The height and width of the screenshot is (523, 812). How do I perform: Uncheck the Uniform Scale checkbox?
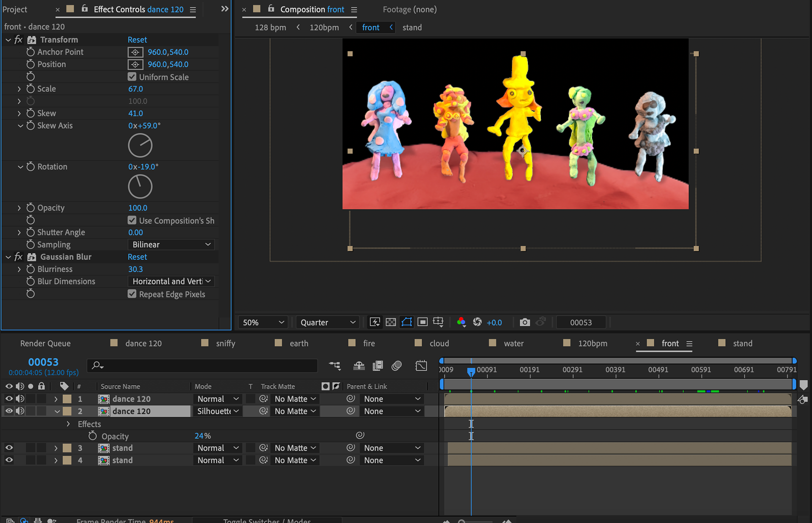132,77
